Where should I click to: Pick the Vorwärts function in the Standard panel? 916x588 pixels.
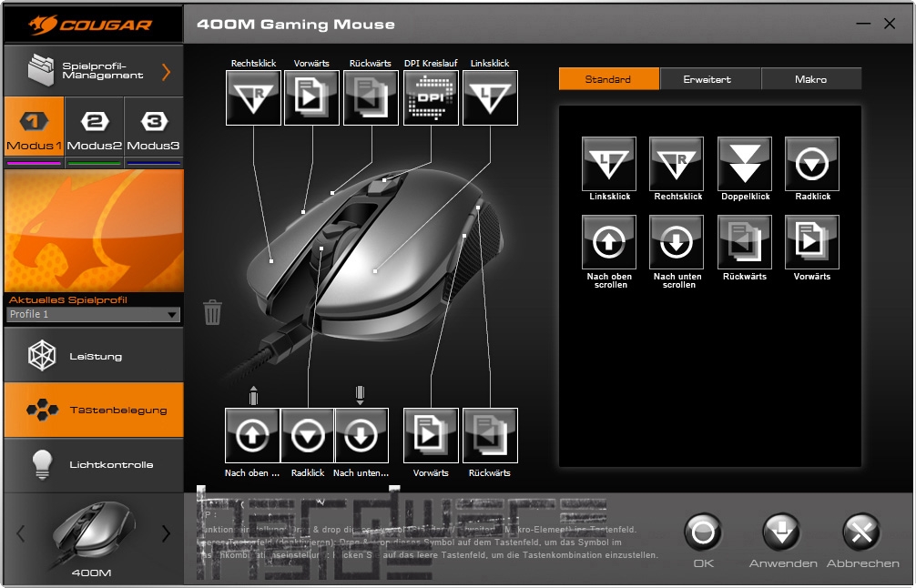click(812, 242)
